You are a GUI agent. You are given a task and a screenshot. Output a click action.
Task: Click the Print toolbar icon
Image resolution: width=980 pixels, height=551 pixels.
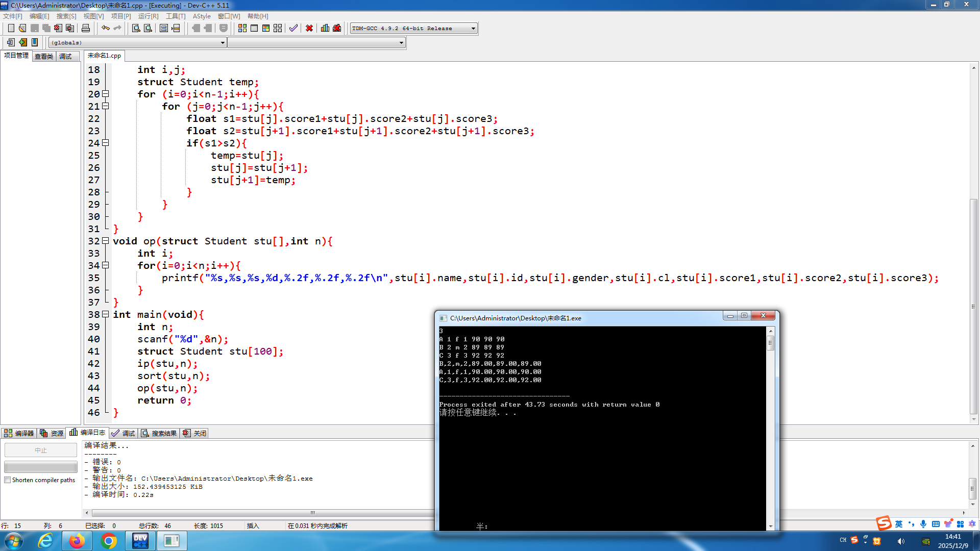point(86,28)
